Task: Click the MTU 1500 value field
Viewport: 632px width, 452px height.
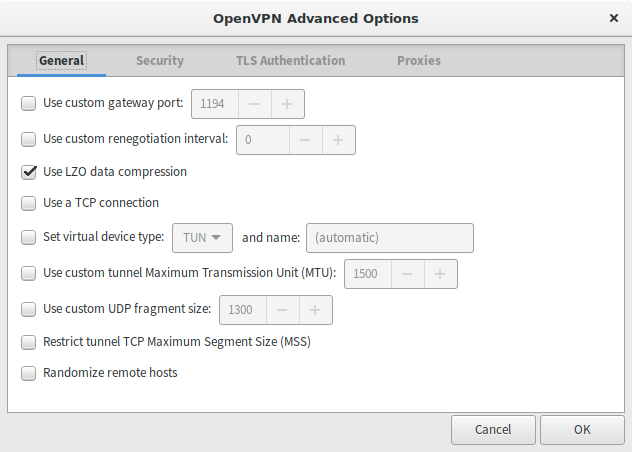Action: (x=368, y=274)
